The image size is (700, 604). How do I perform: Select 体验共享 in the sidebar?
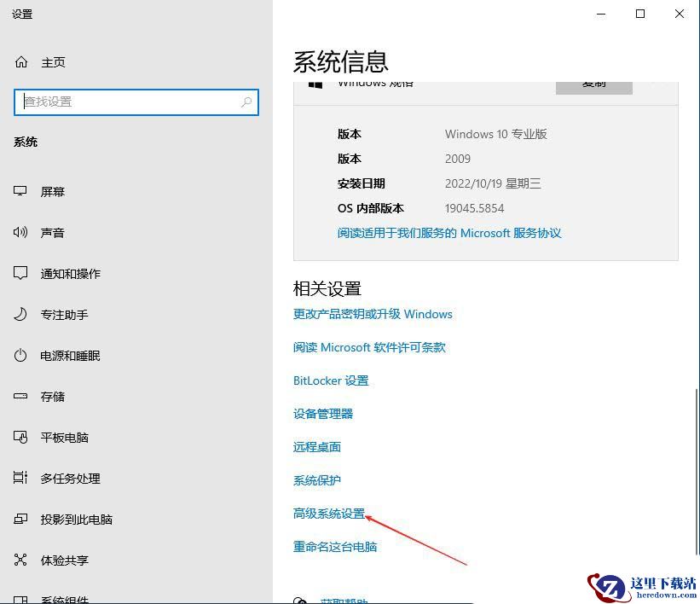(64, 560)
